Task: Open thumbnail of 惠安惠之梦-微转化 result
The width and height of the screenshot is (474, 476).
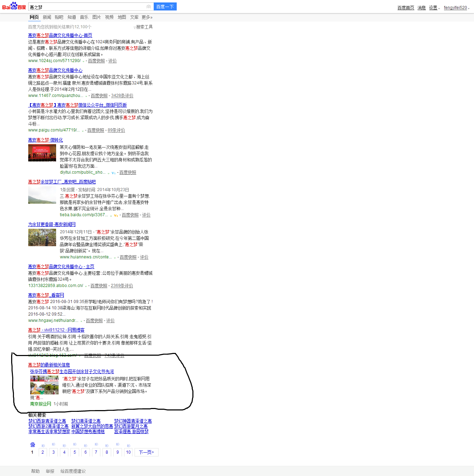Action: click(x=42, y=153)
